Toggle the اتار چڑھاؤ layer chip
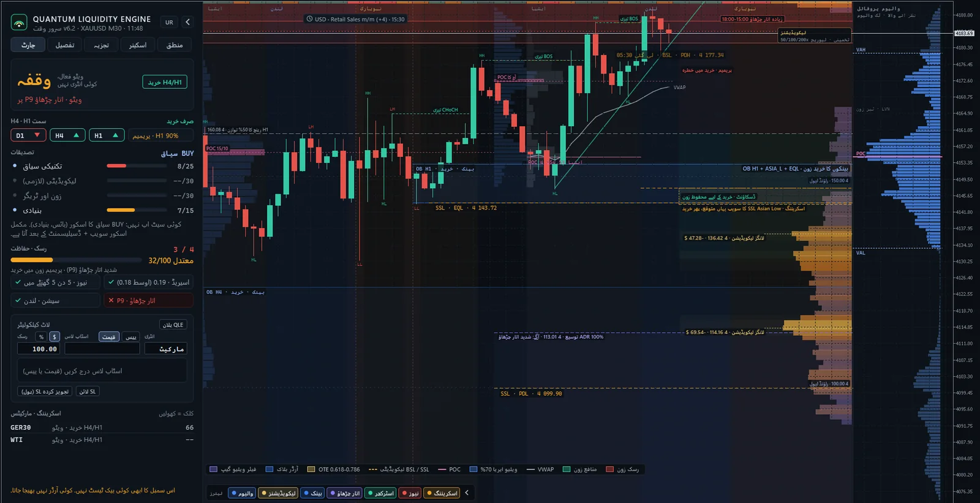Image resolution: width=980 pixels, height=503 pixels. point(344,493)
